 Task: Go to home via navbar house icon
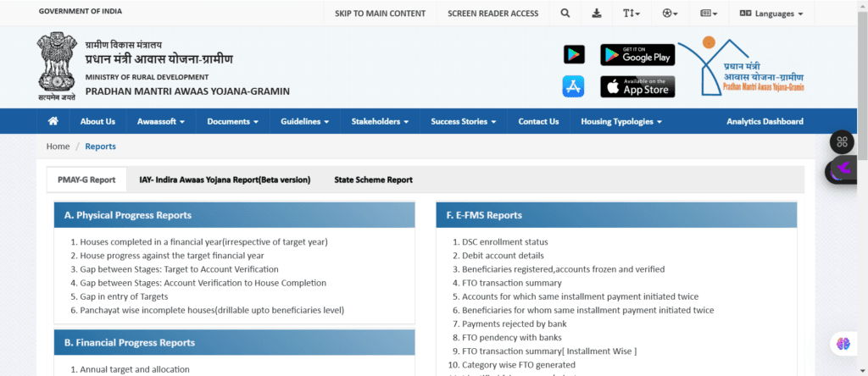pyautogui.click(x=53, y=121)
